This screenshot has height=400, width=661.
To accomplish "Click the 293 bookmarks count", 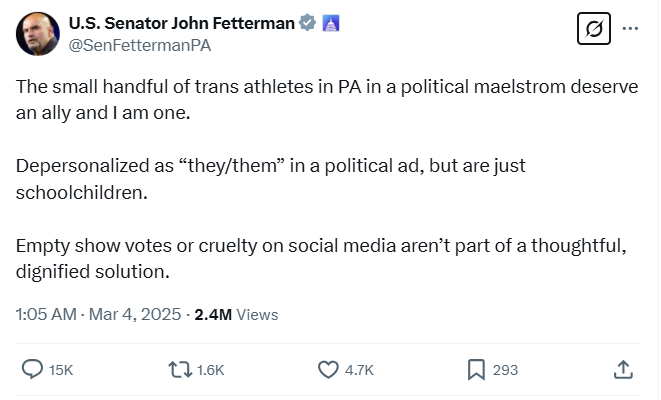I will pos(506,370).
